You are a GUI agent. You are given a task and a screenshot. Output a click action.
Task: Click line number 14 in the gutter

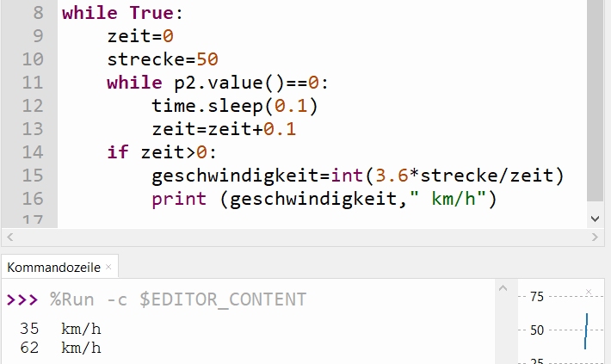coord(31,152)
